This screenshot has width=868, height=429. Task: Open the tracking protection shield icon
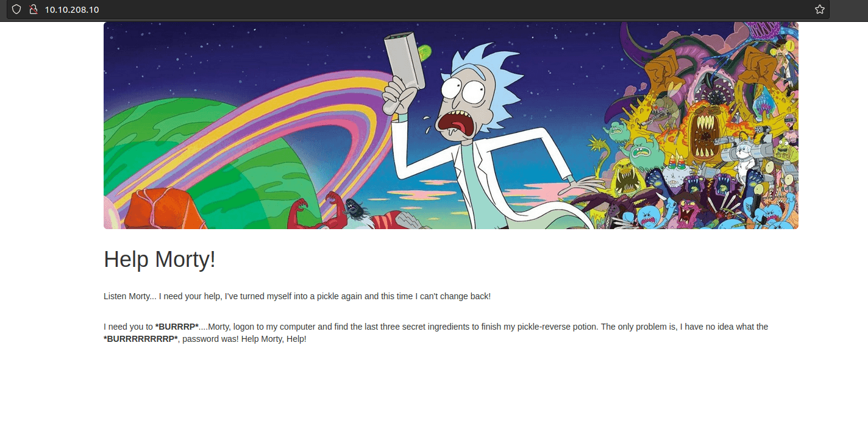pyautogui.click(x=16, y=9)
